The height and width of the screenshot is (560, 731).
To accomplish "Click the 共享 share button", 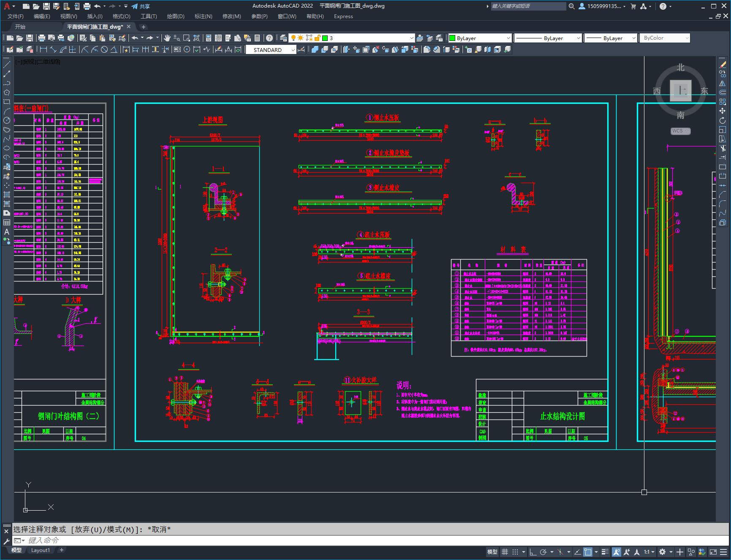I will click(x=141, y=6).
